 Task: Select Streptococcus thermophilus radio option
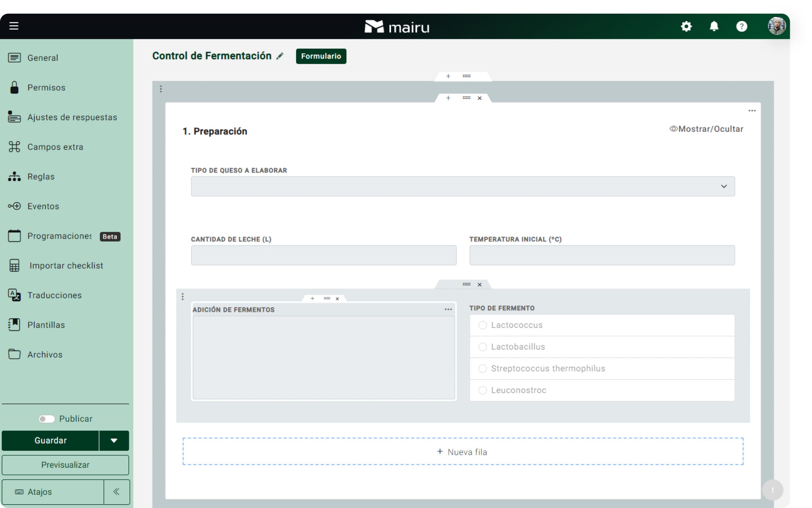point(482,368)
